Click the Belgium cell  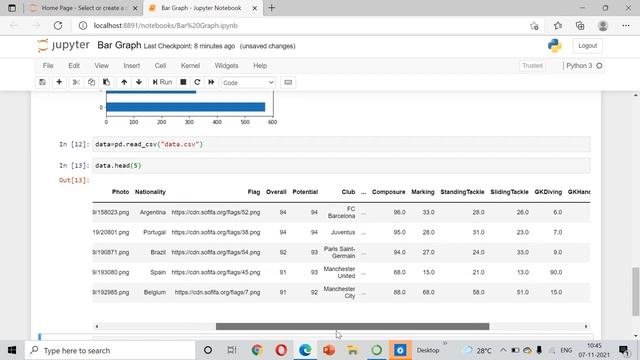[155, 292]
